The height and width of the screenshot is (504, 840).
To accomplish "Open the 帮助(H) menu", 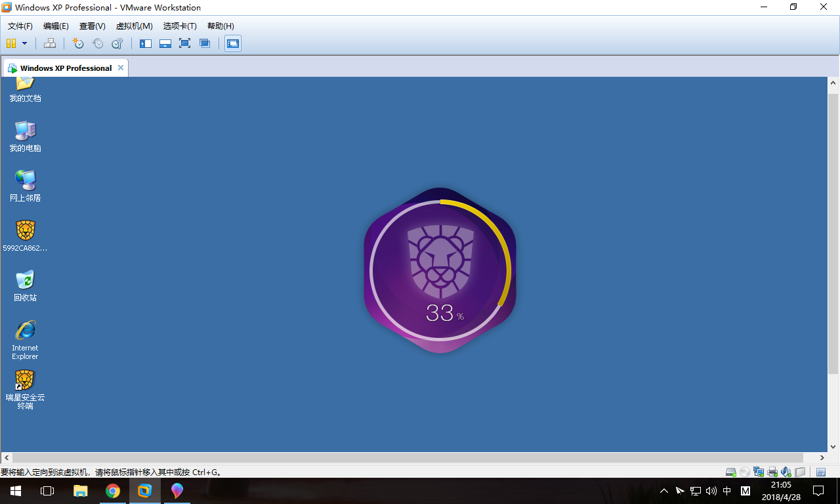I will coord(220,26).
